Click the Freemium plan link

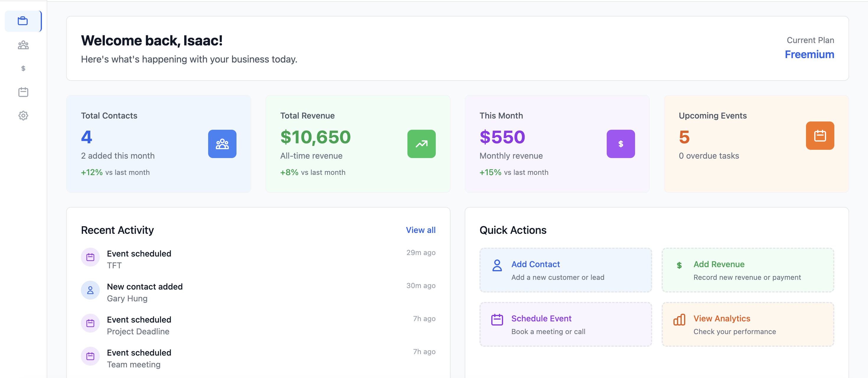point(809,54)
